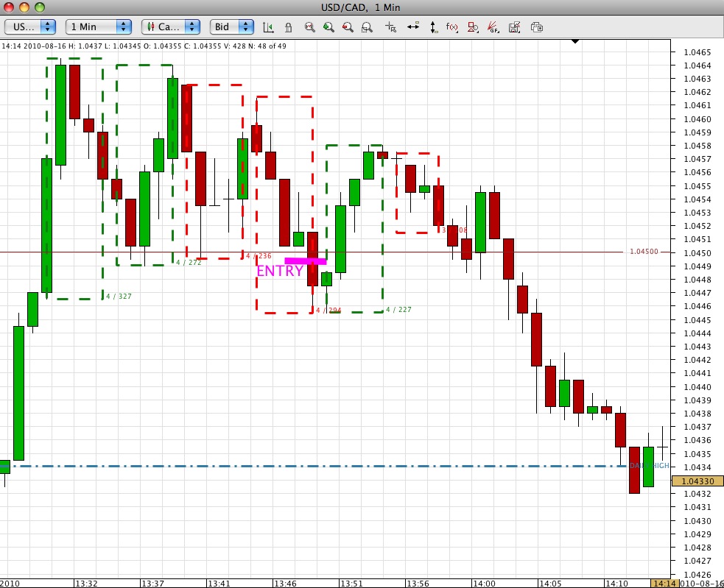Click the yellow minimize window button
This screenshot has width=724, height=588.
tap(24, 7)
